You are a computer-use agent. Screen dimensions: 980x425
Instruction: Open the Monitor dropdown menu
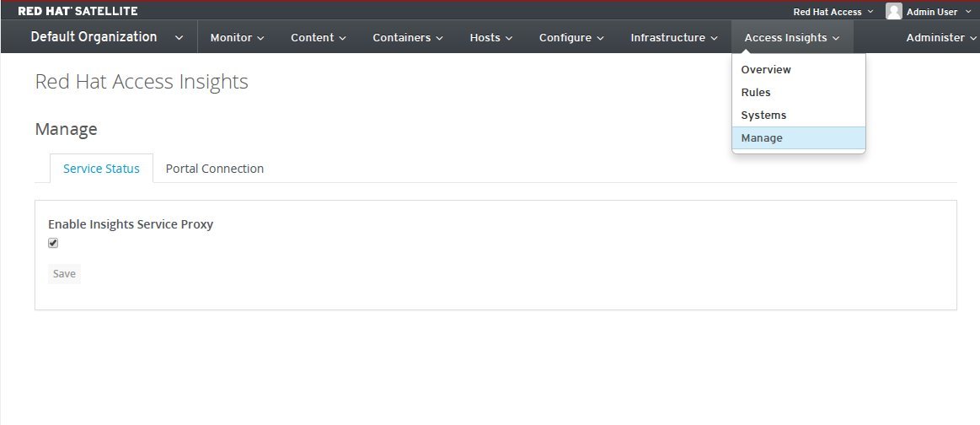(x=237, y=37)
